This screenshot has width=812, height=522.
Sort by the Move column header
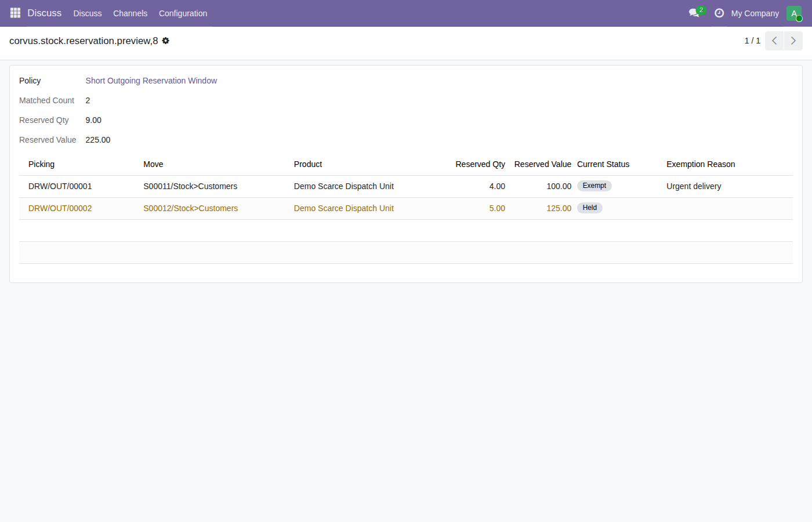point(153,164)
